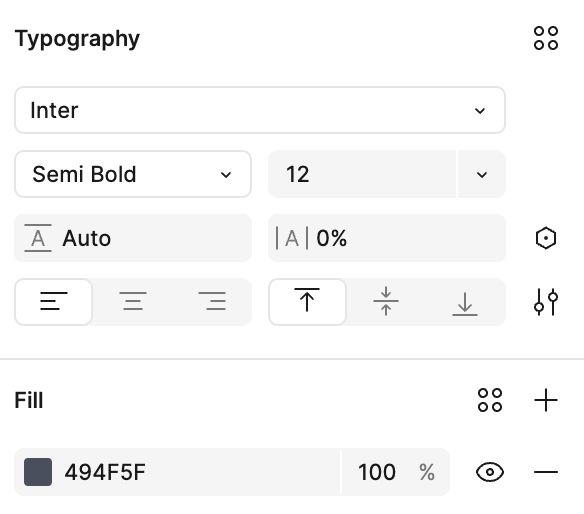Click the 0% letter spacing field
This screenshot has width=584, height=514.
[x=387, y=238]
